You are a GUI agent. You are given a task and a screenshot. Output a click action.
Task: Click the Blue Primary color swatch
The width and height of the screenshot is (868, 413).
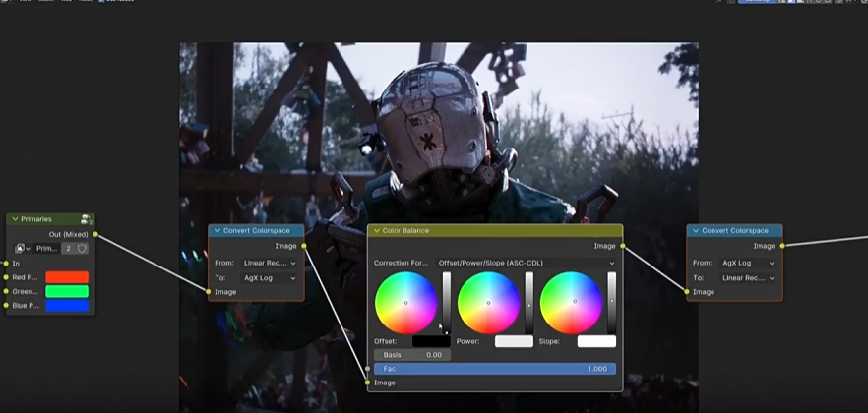tap(67, 306)
